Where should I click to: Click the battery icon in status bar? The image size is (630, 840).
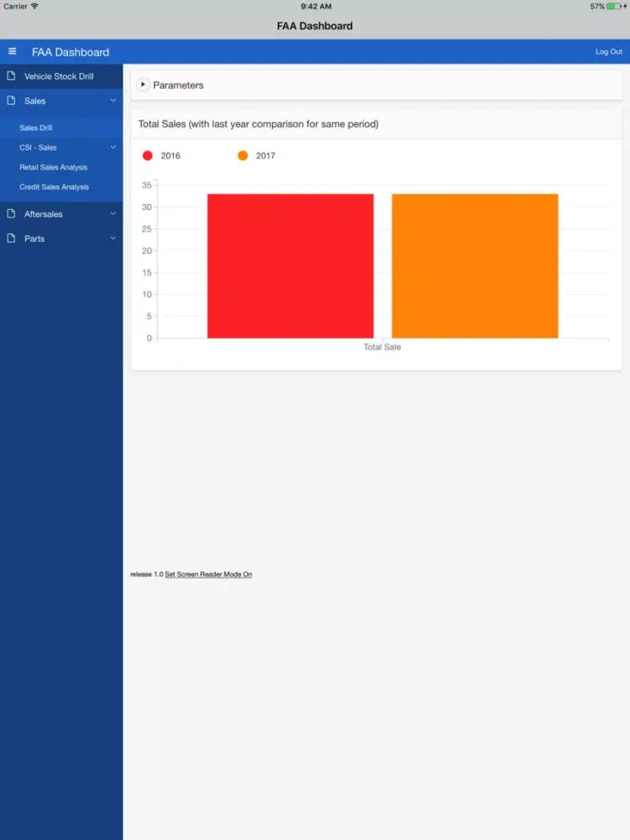click(x=614, y=7)
